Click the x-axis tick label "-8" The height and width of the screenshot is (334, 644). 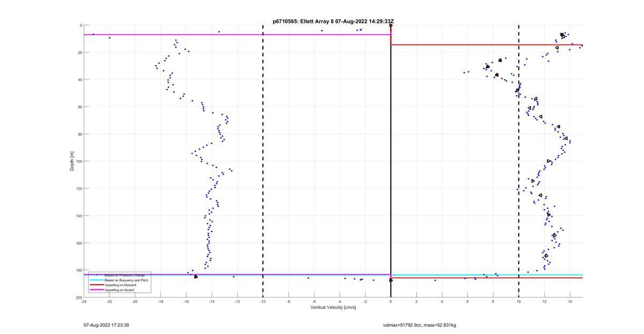coord(288,301)
